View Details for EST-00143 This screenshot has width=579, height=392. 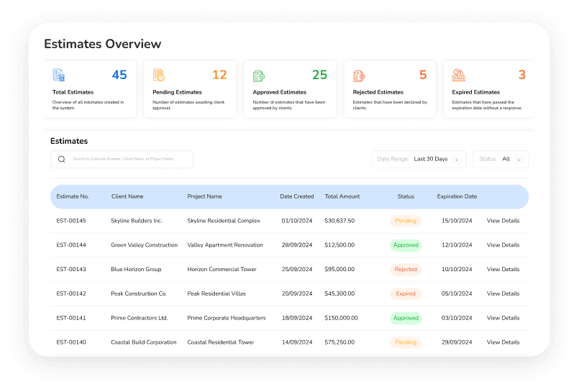(503, 270)
